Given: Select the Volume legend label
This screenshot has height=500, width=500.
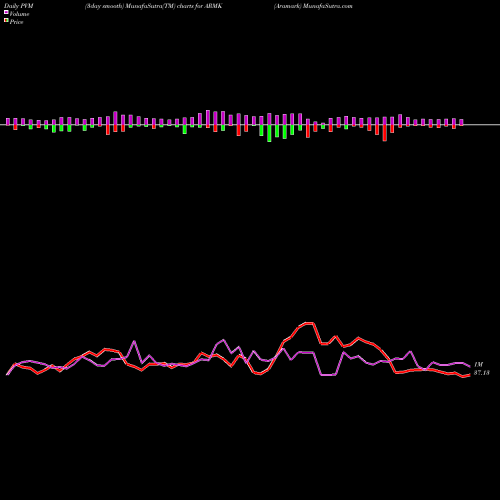Looking at the screenshot, I should 19,14.
